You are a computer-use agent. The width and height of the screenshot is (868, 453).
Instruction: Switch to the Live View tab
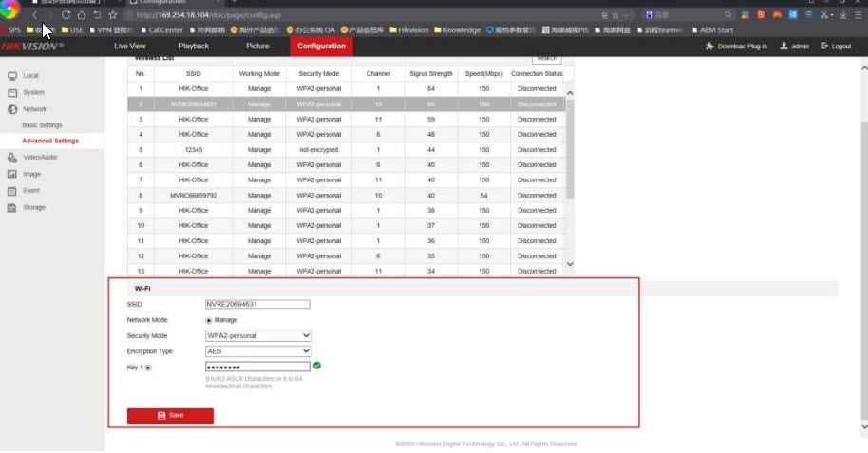click(130, 46)
